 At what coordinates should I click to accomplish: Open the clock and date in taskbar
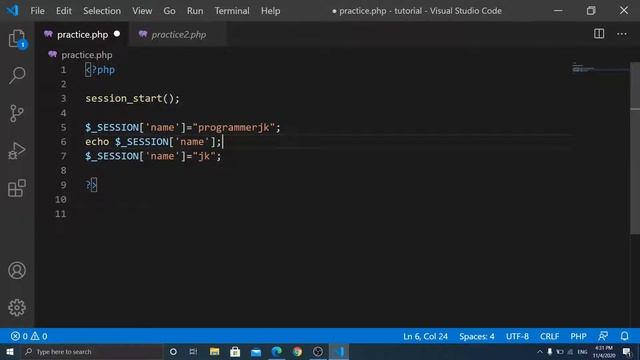coord(604,352)
